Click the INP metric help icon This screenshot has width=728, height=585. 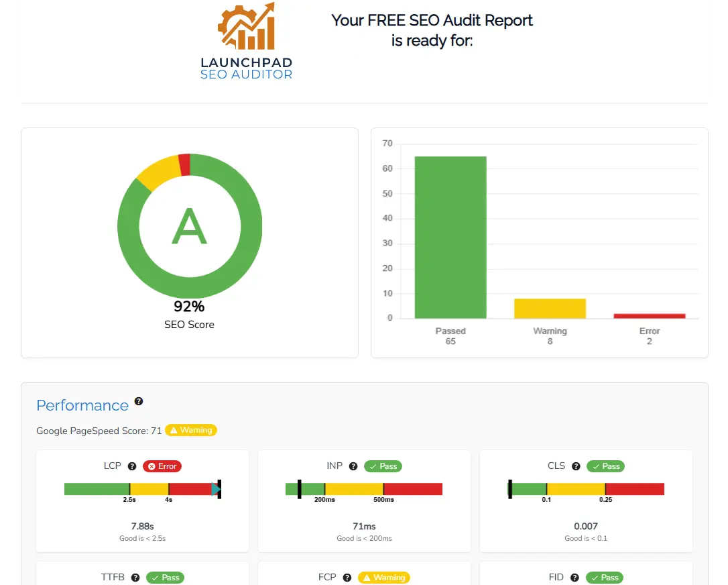pyautogui.click(x=353, y=466)
